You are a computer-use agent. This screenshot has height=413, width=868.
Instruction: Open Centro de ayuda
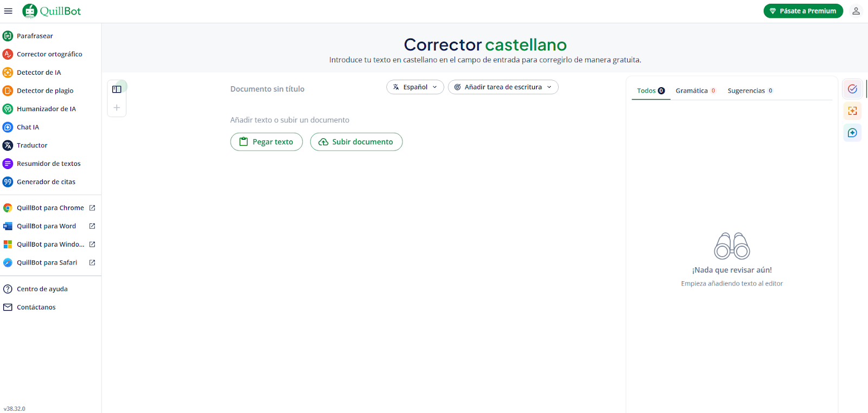pos(42,289)
